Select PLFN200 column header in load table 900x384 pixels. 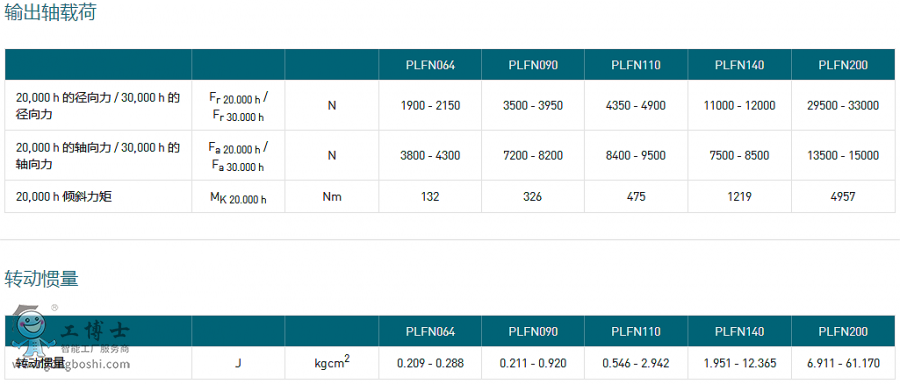click(843, 65)
